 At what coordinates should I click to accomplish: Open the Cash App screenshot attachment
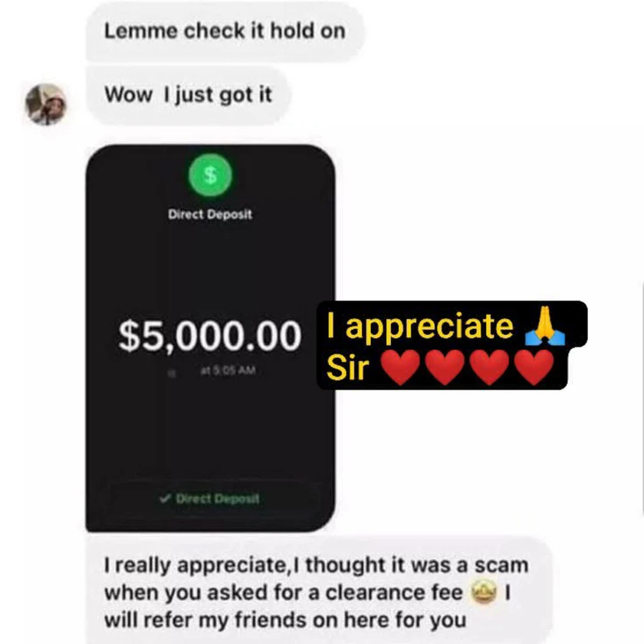[x=210, y=338]
